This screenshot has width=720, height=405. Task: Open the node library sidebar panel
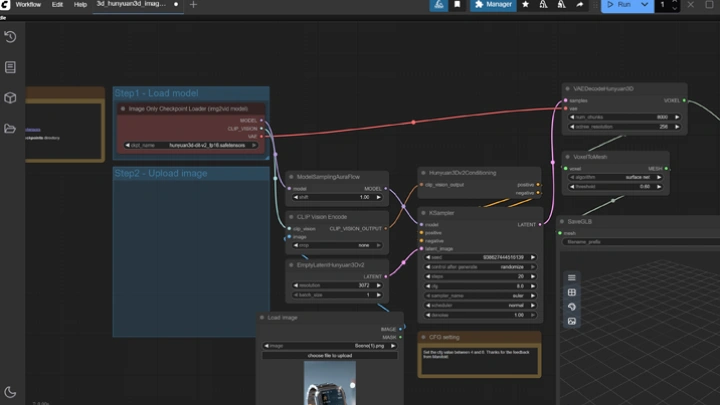(x=10, y=68)
